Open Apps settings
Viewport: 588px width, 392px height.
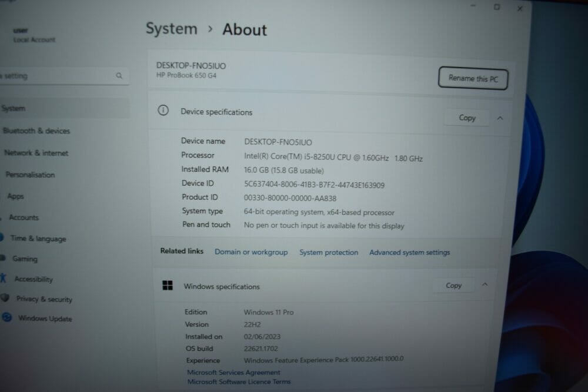(x=15, y=196)
